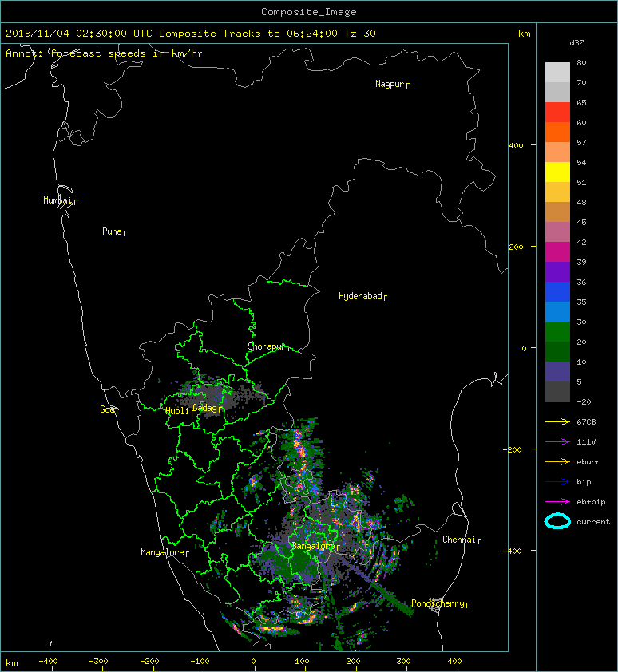Click the 0 km horizontal axis tick label

253,662
